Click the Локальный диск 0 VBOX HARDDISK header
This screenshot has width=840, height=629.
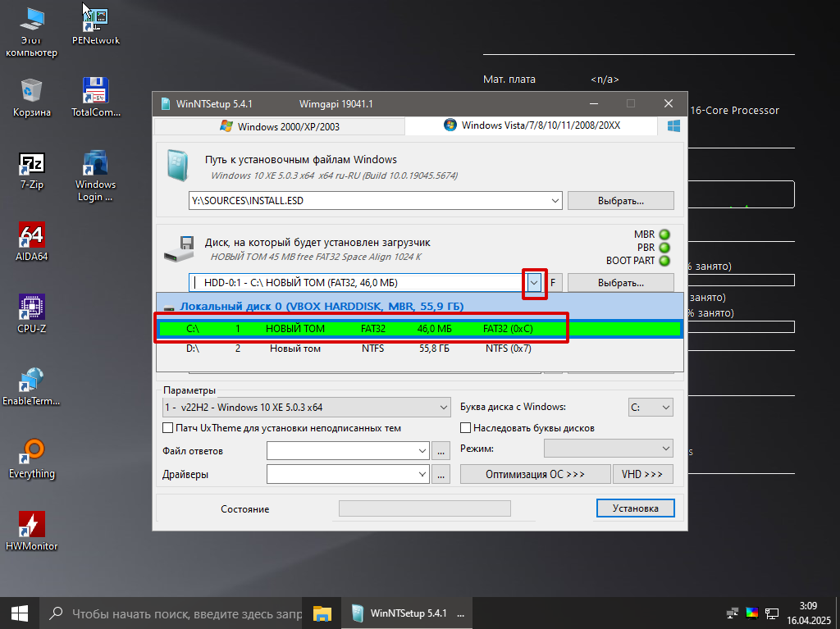click(420, 307)
